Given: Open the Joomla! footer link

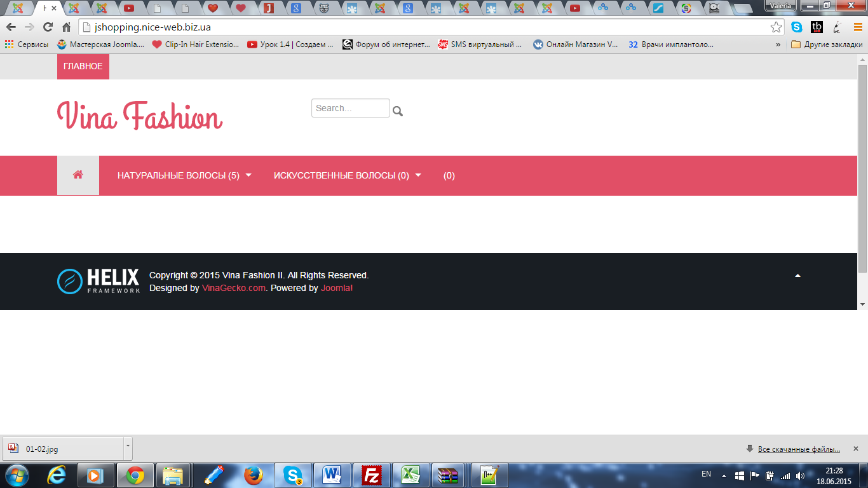Looking at the screenshot, I should coord(336,288).
